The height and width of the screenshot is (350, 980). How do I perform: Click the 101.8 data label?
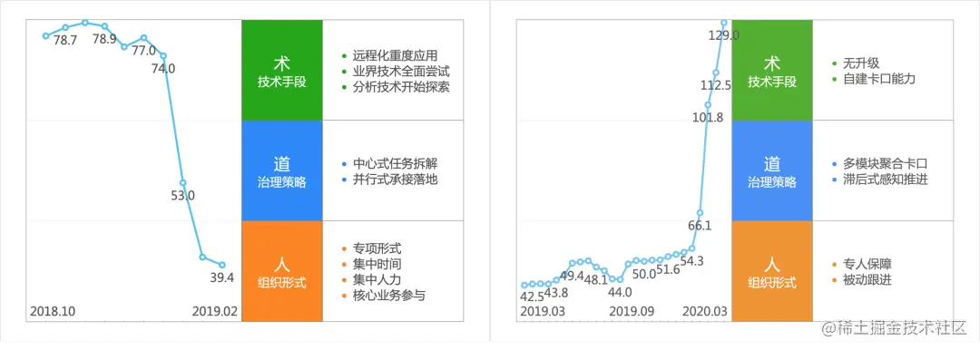[x=708, y=118]
